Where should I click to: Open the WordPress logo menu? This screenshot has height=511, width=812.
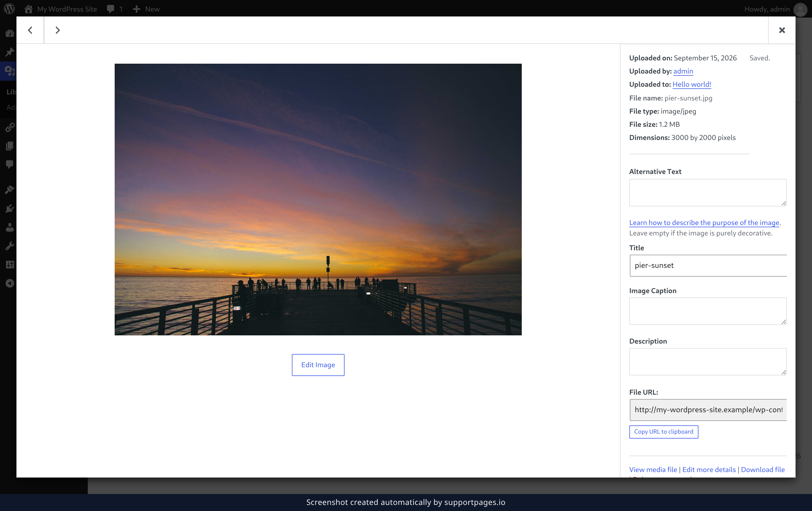(x=9, y=9)
